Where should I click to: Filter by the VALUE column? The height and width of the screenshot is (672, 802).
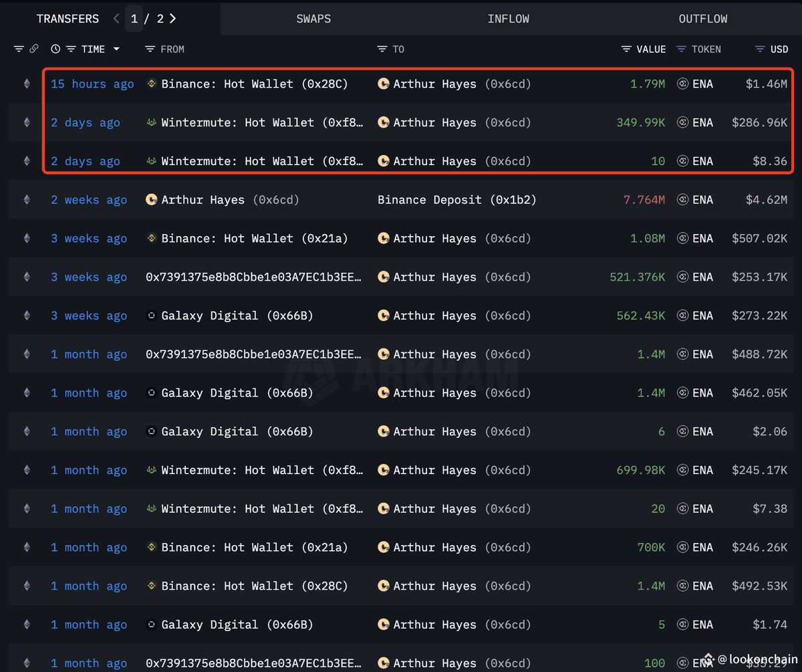click(626, 49)
